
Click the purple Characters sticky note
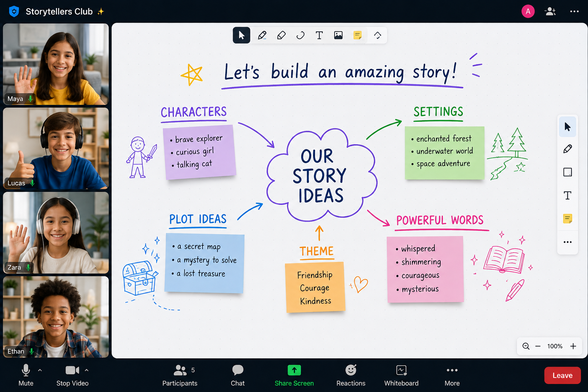199,152
